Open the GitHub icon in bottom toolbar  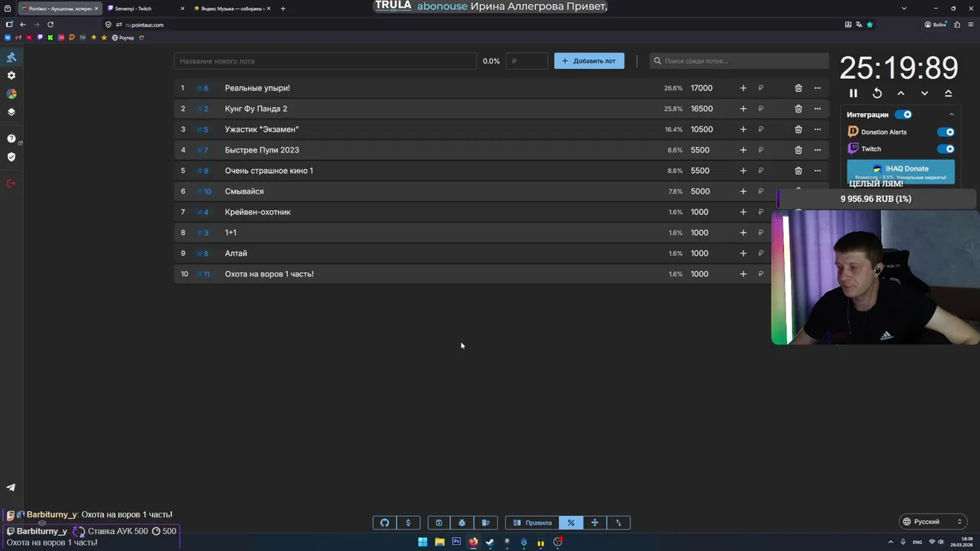[384, 523]
